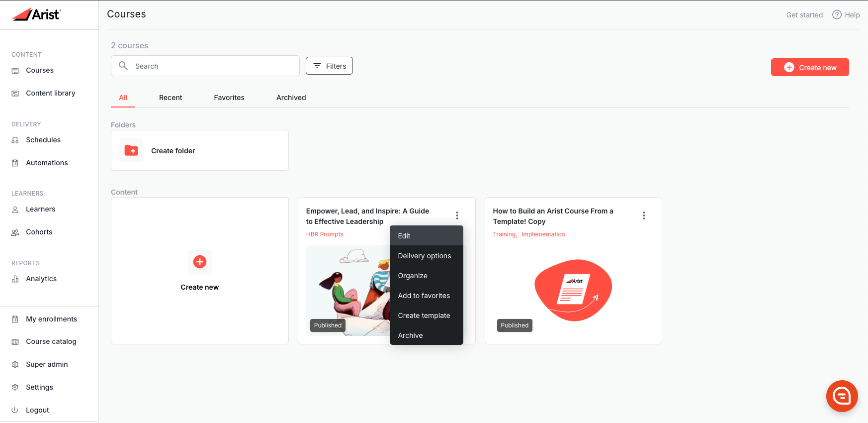
Task: Choose Edit from the context menu
Action: point(427,236)
